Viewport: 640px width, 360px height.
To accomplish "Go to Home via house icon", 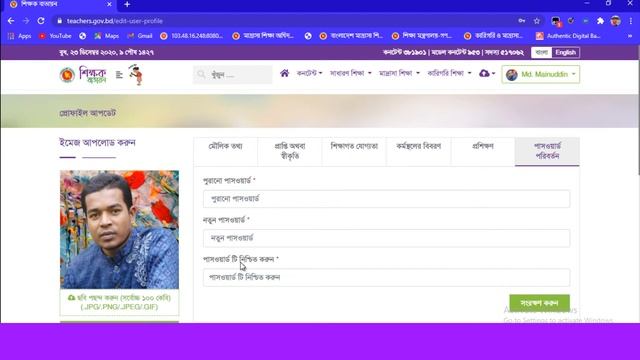I will (284, 73).
